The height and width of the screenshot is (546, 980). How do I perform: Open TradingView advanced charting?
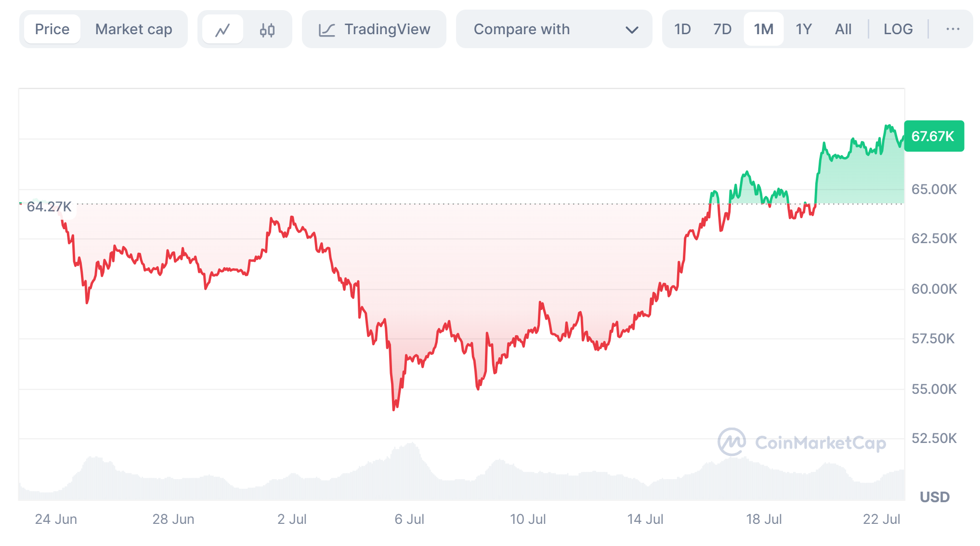[388, 29]
